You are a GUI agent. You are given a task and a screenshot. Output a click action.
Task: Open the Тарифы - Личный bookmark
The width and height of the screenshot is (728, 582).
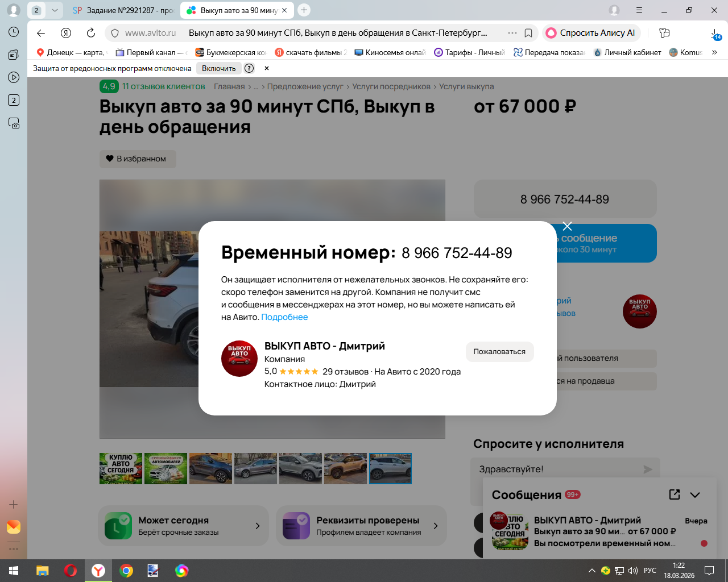click(470, 52)
